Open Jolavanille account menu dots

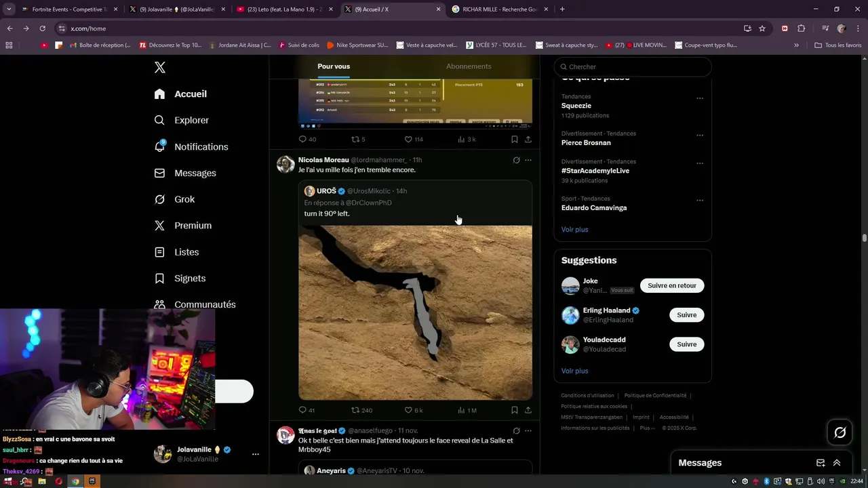click(255, 454)
